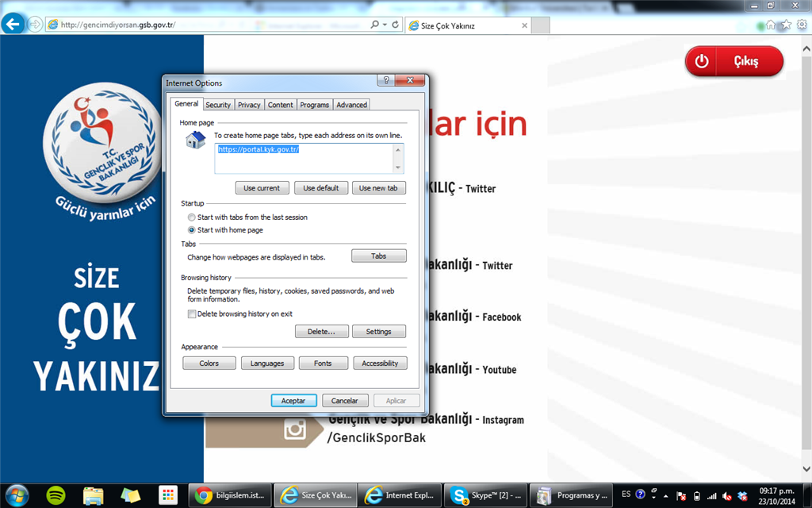
Task: Open the Windows Start button
Action: (17, 495)
